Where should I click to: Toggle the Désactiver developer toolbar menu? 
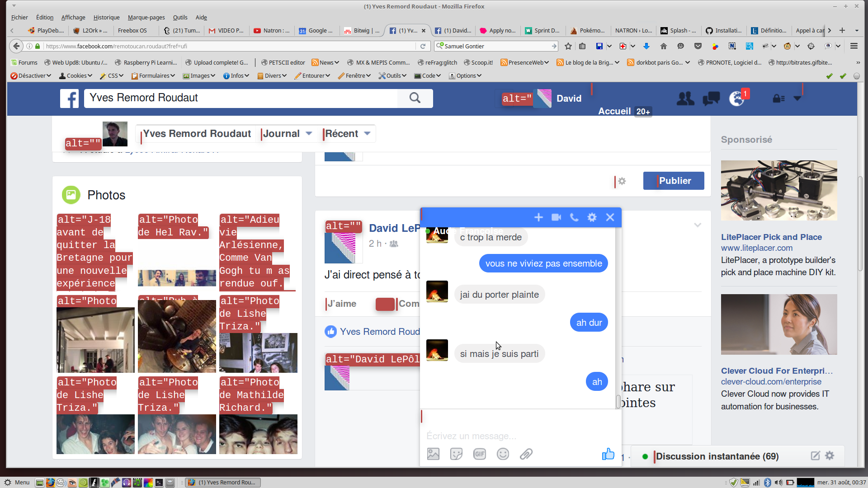31,75
